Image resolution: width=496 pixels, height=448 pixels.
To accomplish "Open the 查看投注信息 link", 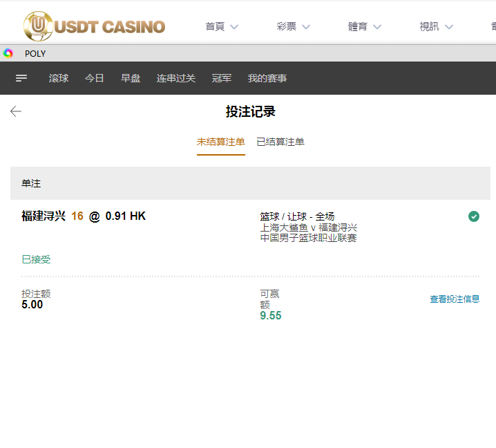I will 455,299.
